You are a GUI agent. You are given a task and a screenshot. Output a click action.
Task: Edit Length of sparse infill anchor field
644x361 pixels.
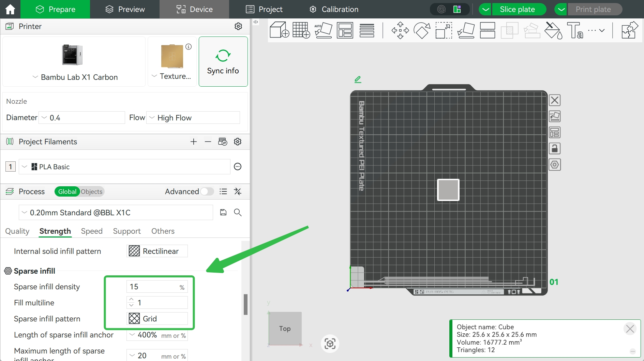(x=157, y=335)
